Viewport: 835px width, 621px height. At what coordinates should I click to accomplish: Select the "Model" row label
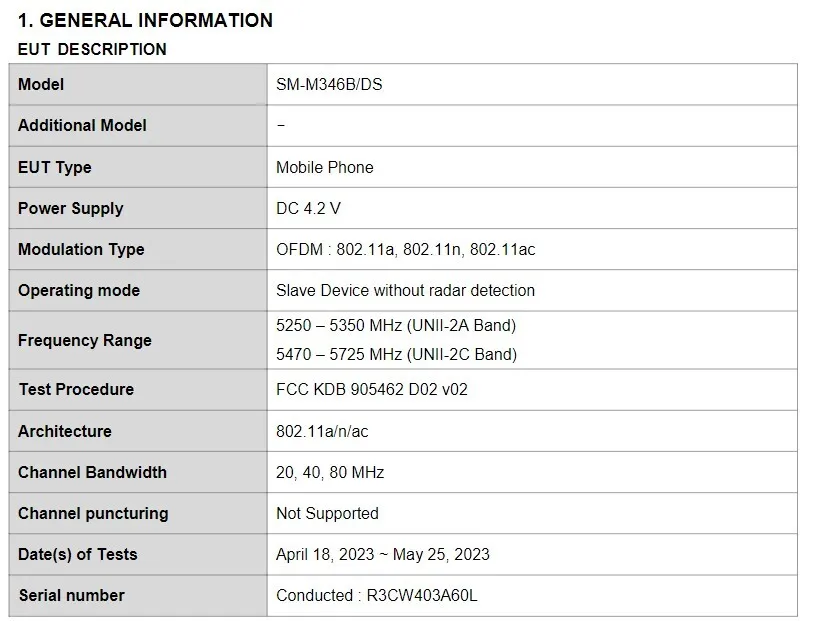[x=41, y=84]
